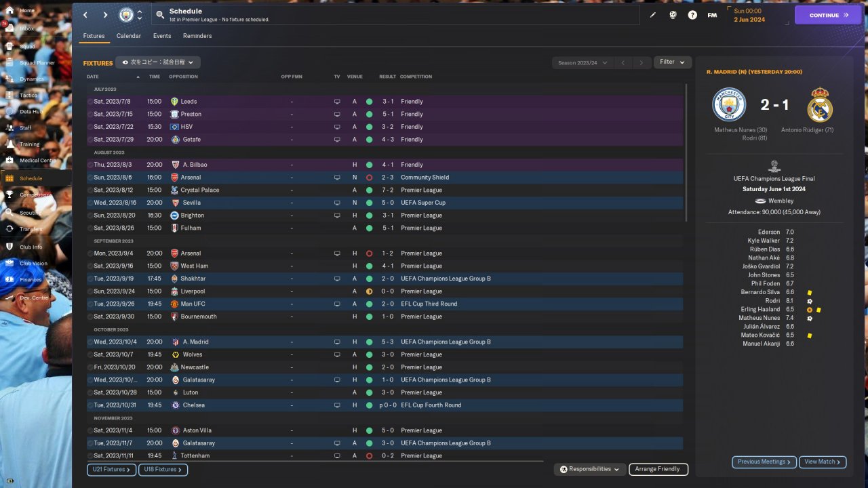Viewport: 868px width, 488px height.
Task: Open the Competitions screen
Action: [35, 195]
